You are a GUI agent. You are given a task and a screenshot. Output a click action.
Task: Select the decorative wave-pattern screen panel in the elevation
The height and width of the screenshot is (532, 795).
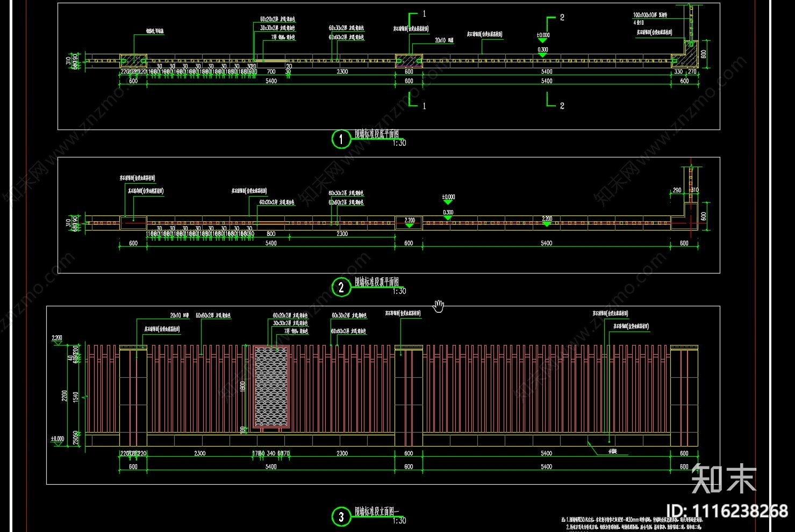(x=271, y=387)
